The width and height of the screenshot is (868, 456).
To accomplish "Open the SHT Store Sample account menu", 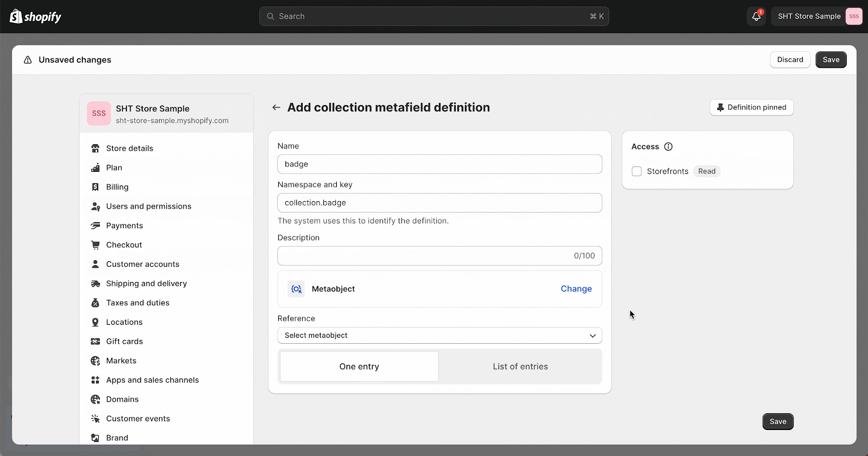I will [816, 16].
